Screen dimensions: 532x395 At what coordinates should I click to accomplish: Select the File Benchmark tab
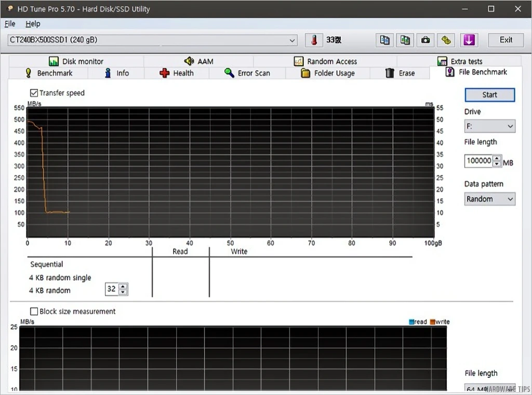pyautogui.click(x=476, y=72)
